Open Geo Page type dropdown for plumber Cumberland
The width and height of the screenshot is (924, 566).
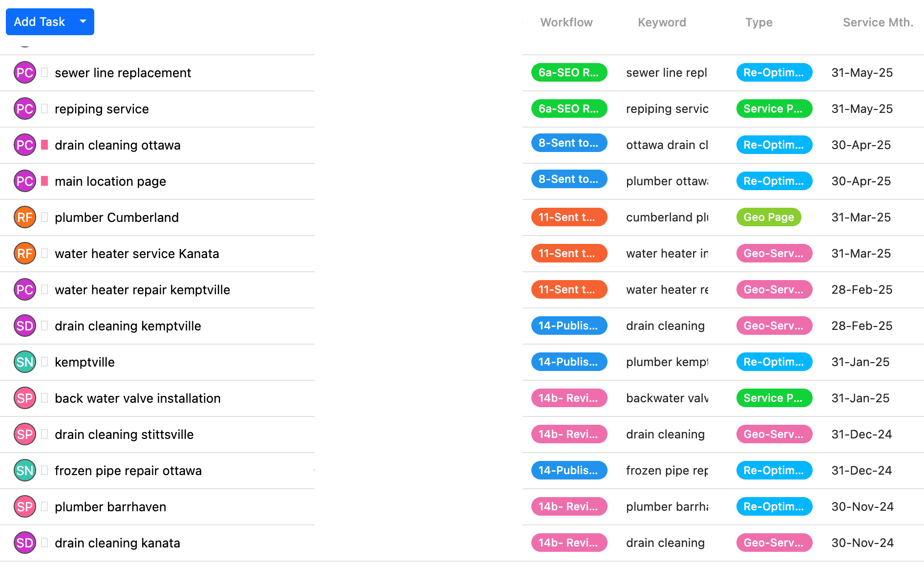click(x=768, y=217)
